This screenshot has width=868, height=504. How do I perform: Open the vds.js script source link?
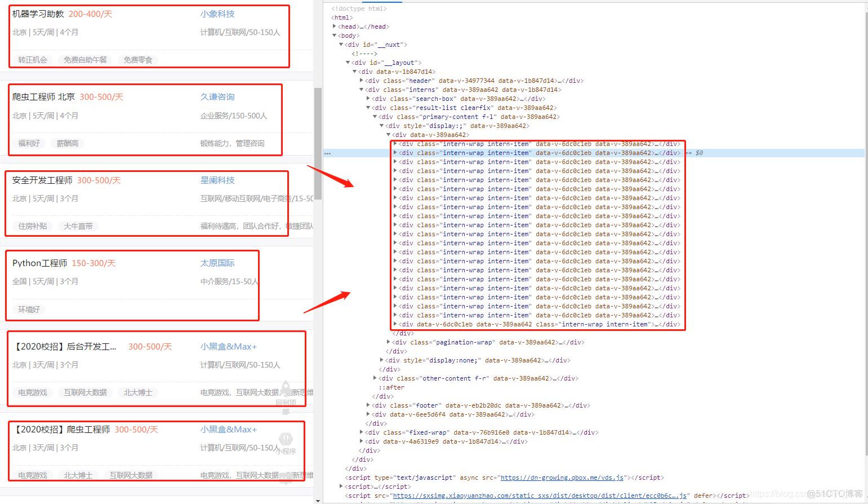click(x=562, y=478)
